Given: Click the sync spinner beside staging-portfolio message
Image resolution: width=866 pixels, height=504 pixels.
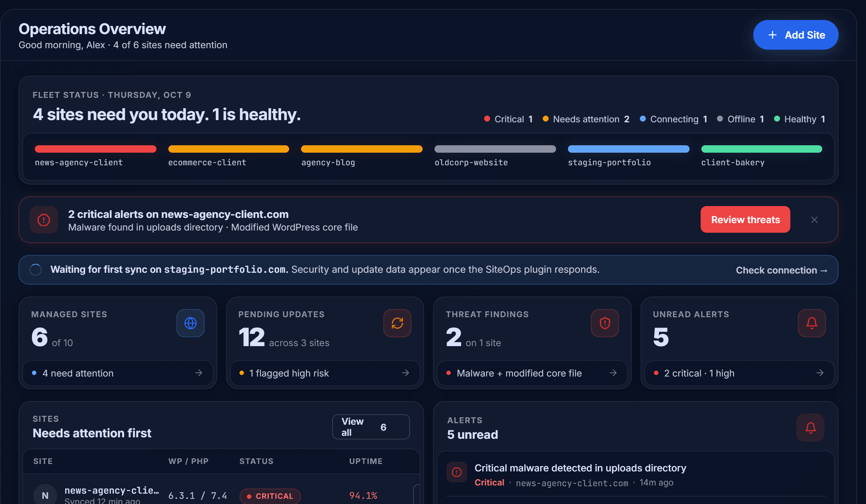Looking at the screenshot, I should click(x=36, y=270).
